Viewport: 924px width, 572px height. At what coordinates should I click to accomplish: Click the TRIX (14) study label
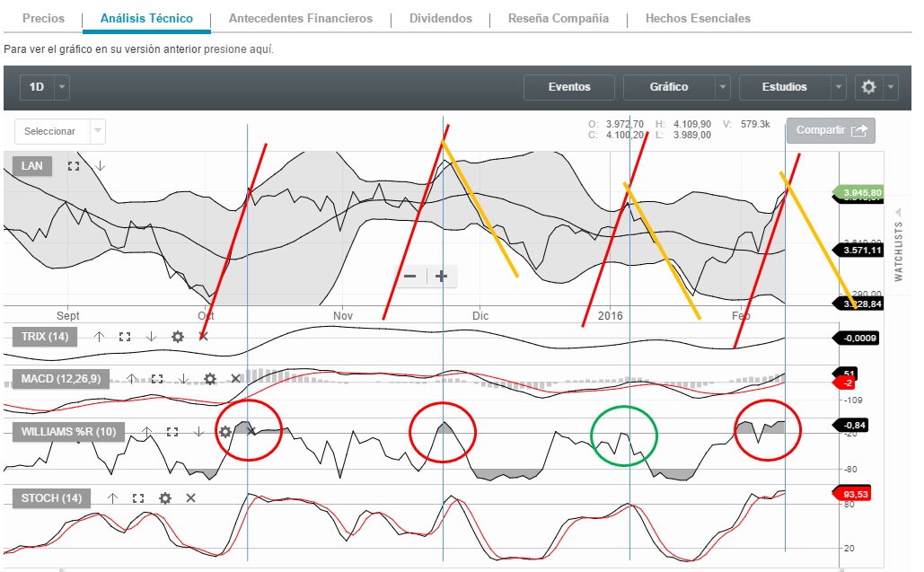pos(45,337)
